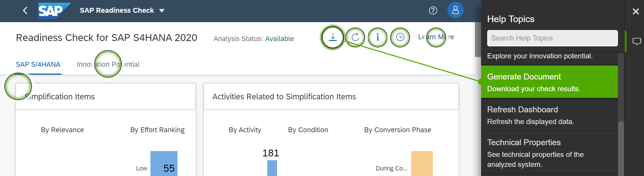Switch to the SAP S/4HANA tab
This screenshot has height=176, width=644.
pos(38,64)
